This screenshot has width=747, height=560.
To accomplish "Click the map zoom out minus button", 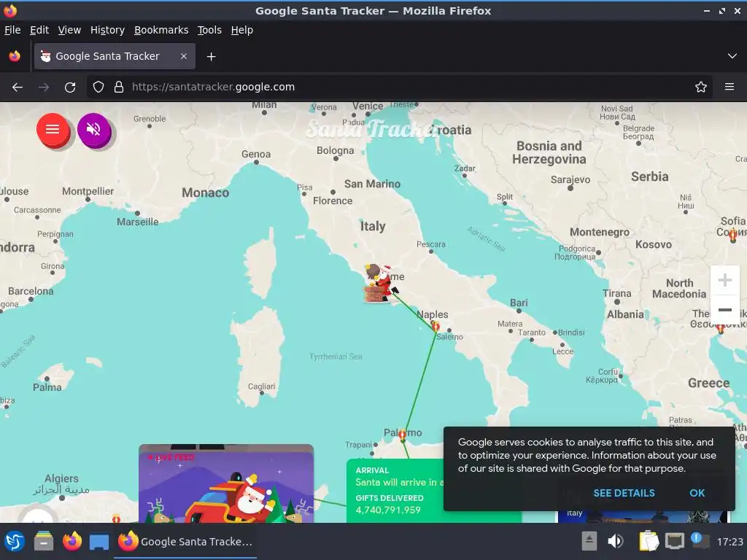I will (x=724, y=310).
